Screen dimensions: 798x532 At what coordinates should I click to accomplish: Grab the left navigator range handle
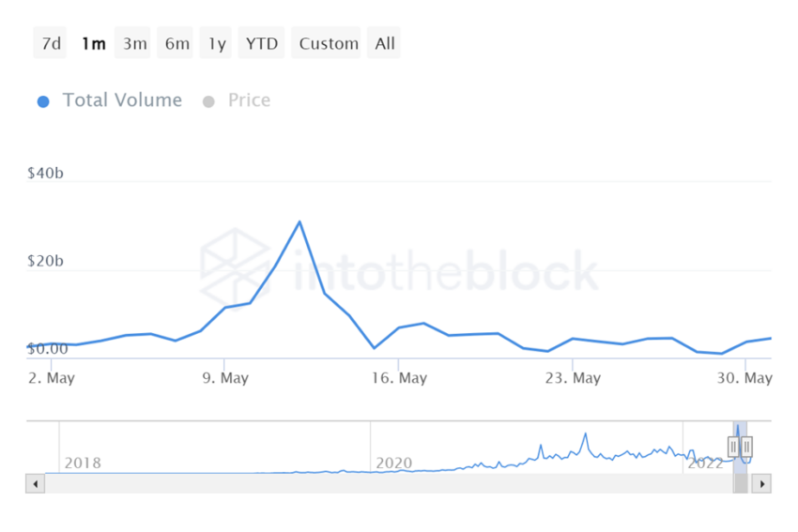tap(733, 447)
